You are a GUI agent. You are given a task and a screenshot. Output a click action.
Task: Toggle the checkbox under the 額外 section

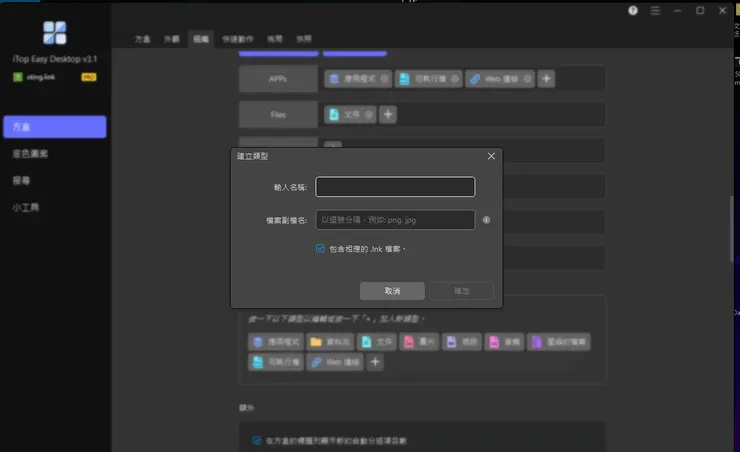(x=257, y=441)
